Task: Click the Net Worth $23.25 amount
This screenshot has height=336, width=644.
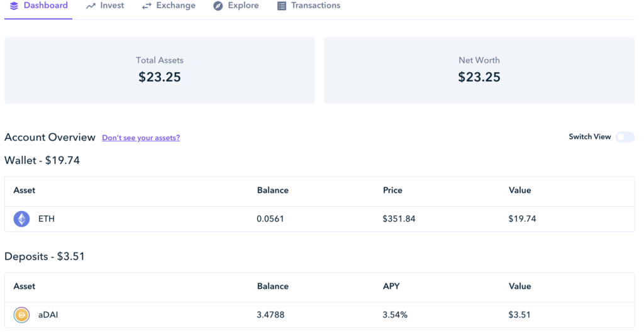Action: 479,77
